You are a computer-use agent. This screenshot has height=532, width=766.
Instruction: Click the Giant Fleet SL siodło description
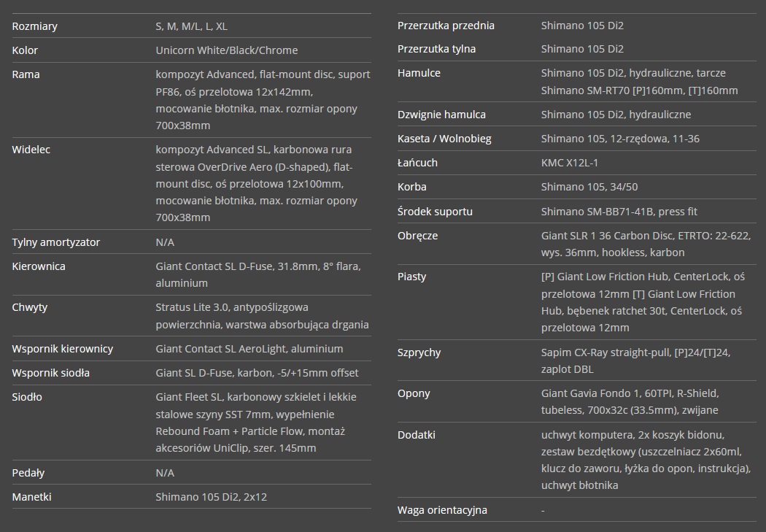point(256,423)
